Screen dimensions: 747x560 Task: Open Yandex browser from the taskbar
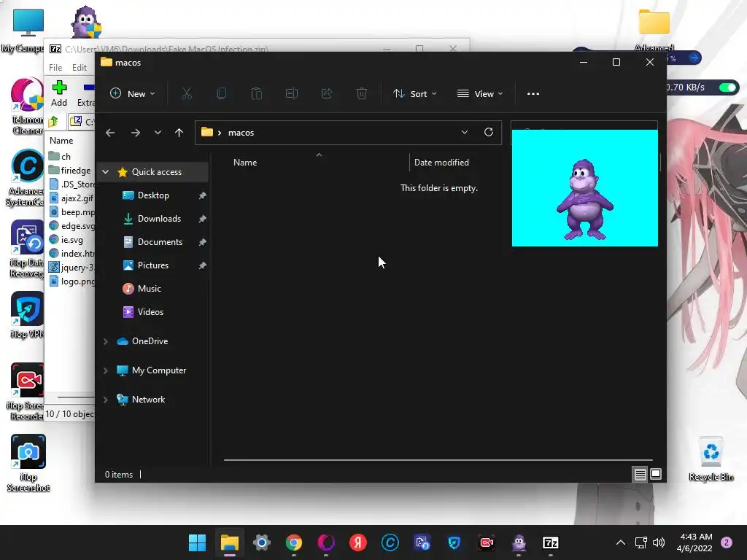coord(357,542)
